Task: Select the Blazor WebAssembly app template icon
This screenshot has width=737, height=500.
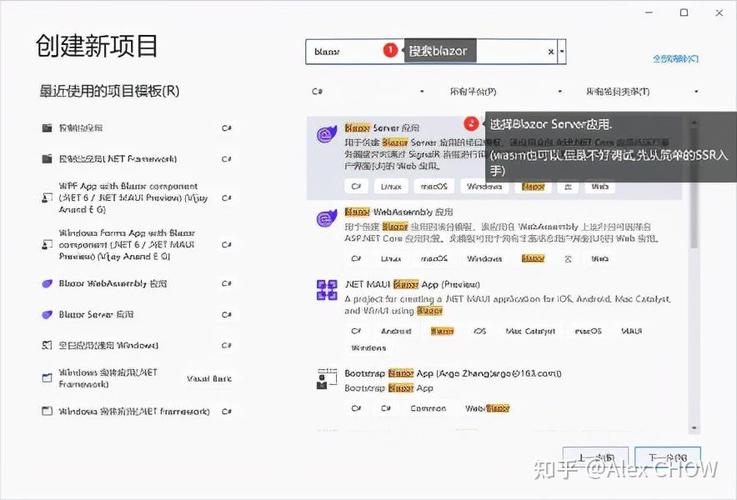Action: [x=327, y=218]
